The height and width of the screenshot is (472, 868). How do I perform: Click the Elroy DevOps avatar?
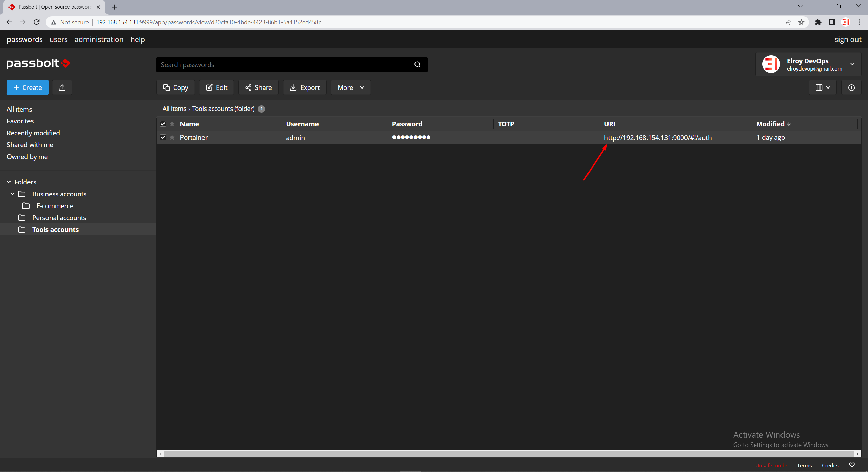(771, 64)
